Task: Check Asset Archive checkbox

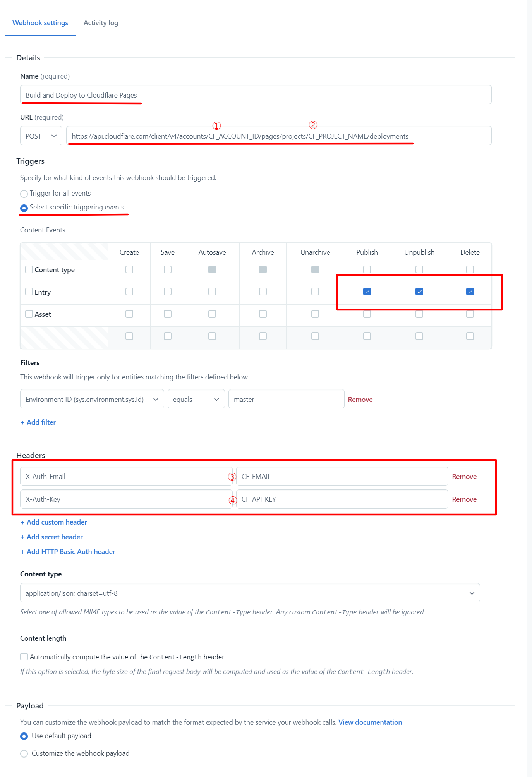Action: click(263, 314)
